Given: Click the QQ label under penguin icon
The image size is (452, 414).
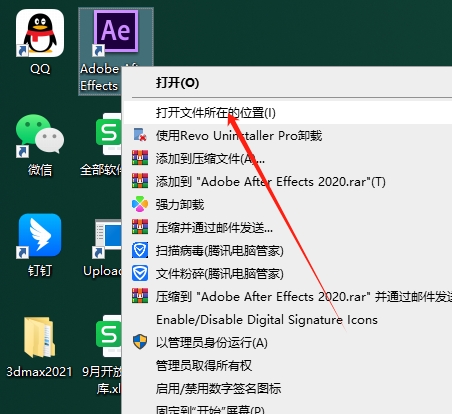Looking at the screenshot, I should pos(40,69).
